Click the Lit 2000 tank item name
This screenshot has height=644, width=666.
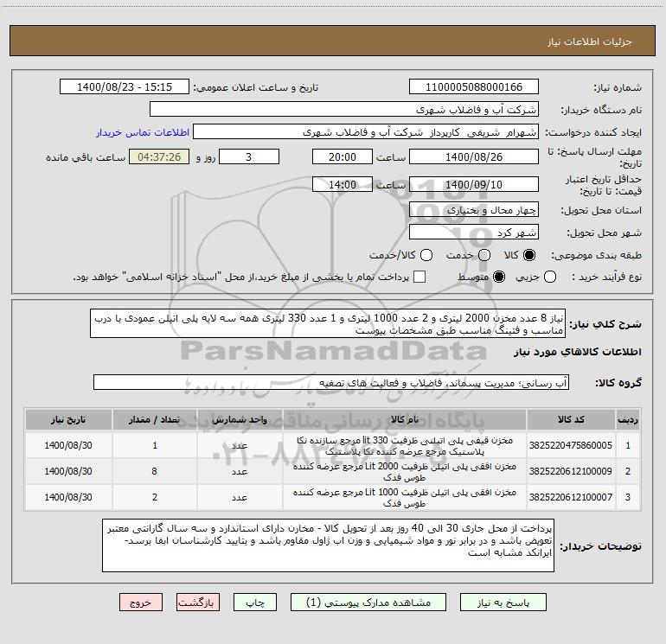tap(405, 472)
